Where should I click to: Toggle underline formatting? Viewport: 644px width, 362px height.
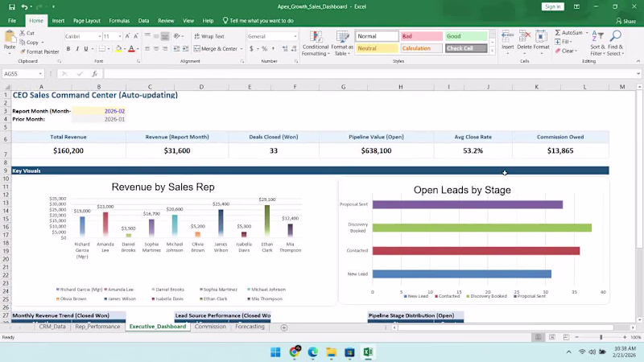tap(86, 49)
